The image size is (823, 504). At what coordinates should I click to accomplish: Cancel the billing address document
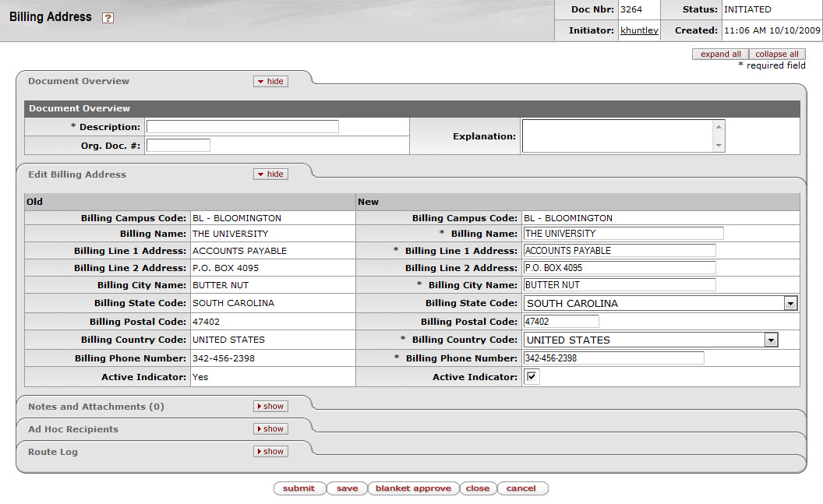click(x=521, y=488)
